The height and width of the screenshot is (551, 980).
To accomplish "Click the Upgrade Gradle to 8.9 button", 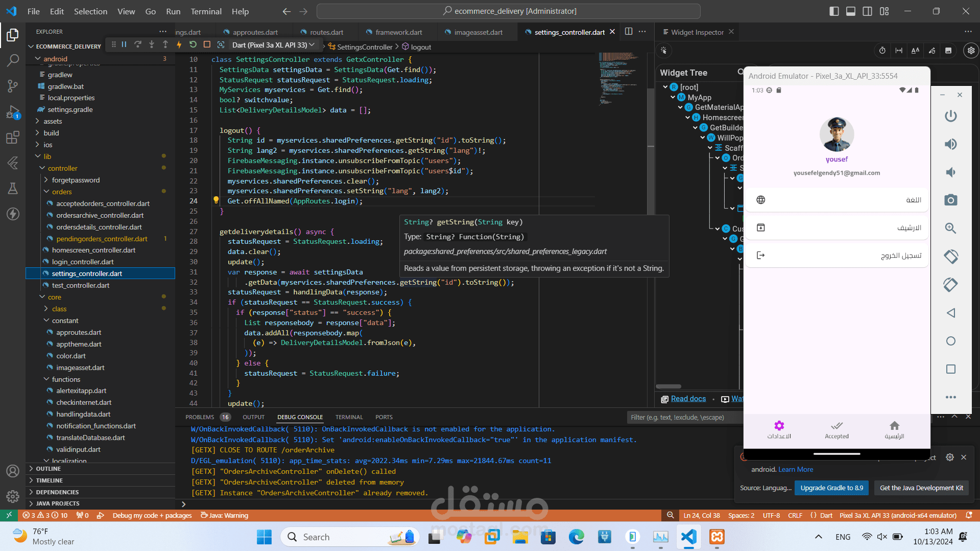I will point(831,488).
